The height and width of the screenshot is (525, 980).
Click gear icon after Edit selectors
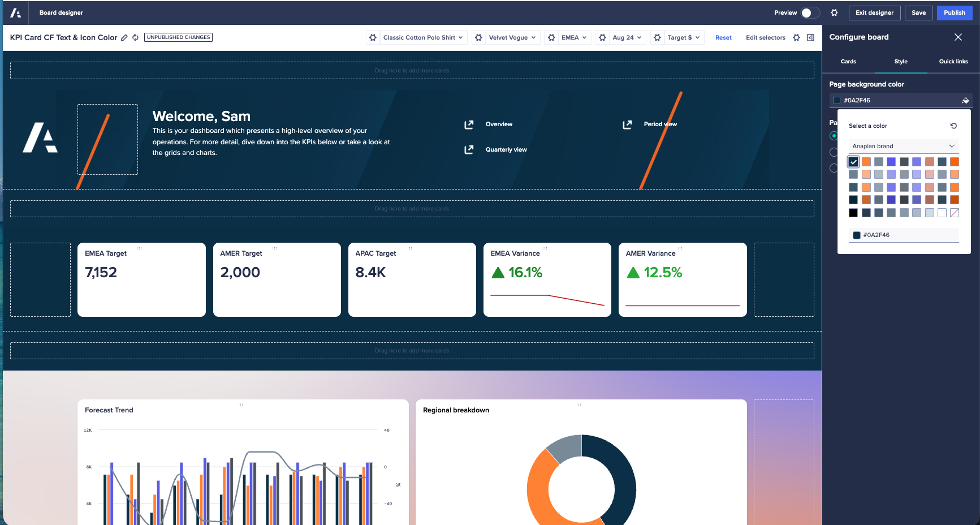point(796,37)
